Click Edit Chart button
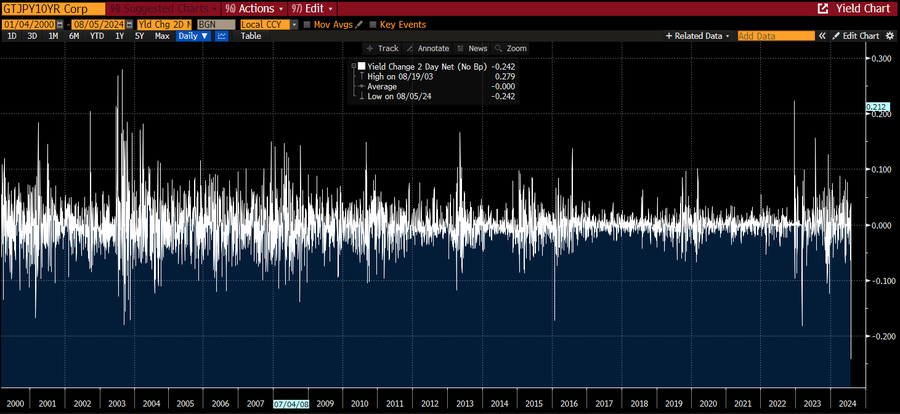 (x=855, y=36)
